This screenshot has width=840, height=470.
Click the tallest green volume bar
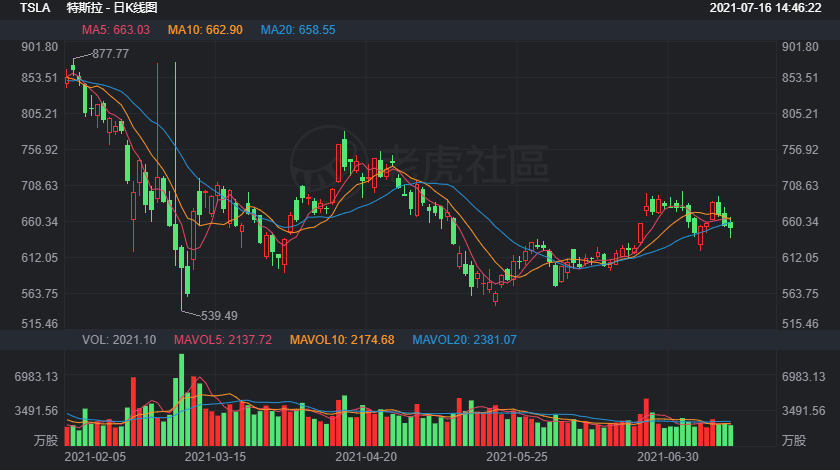point(182,400)
